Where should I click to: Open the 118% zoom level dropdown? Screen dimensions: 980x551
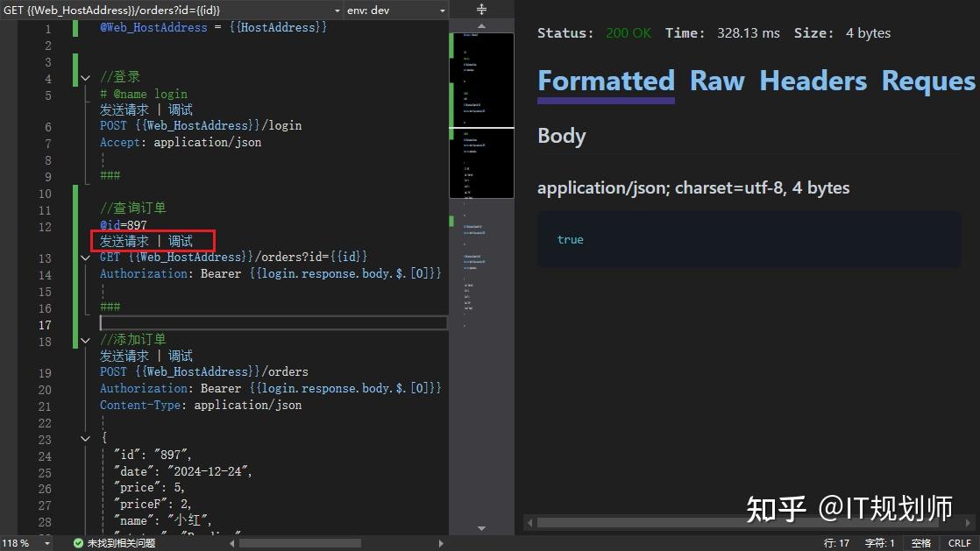pyautogui.click(x=25, y=542)
